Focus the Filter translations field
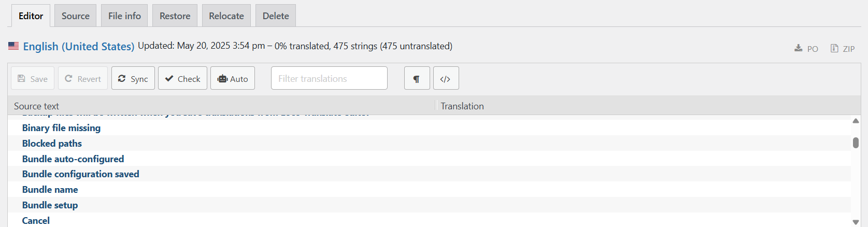This screenshot has height=227, width=868. click(x=329, y=78)
